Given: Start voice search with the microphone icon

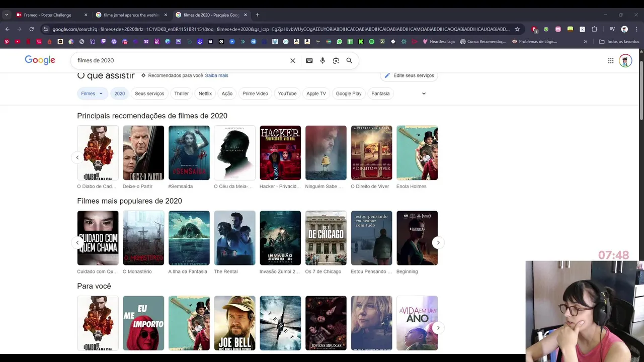Looking at the screenshot, I should pyautogui.click(x=323, y=61).
